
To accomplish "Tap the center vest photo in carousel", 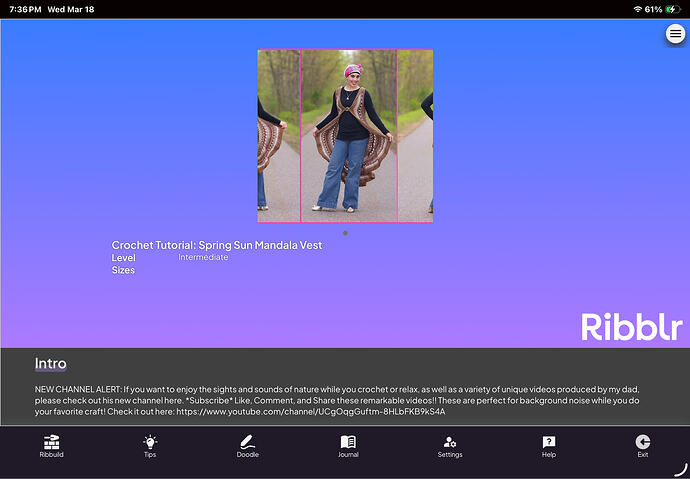I will point(348,135).
